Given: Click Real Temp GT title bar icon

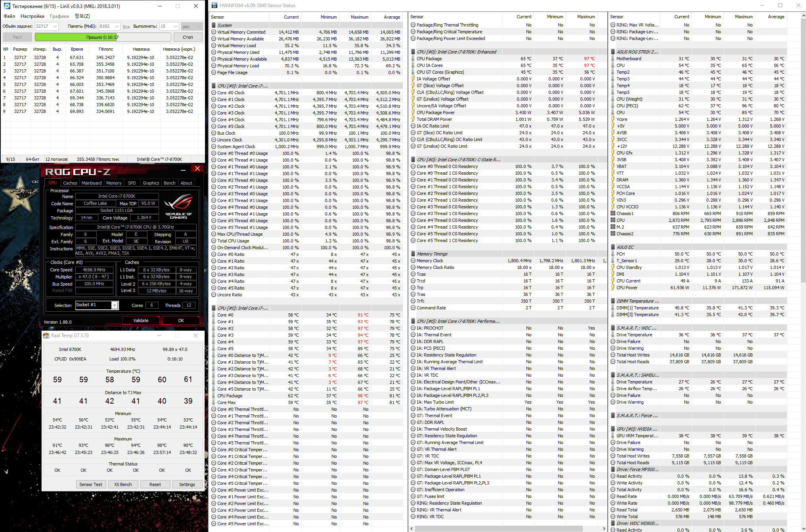Looking at the screenshot, I should coord(46,336).
